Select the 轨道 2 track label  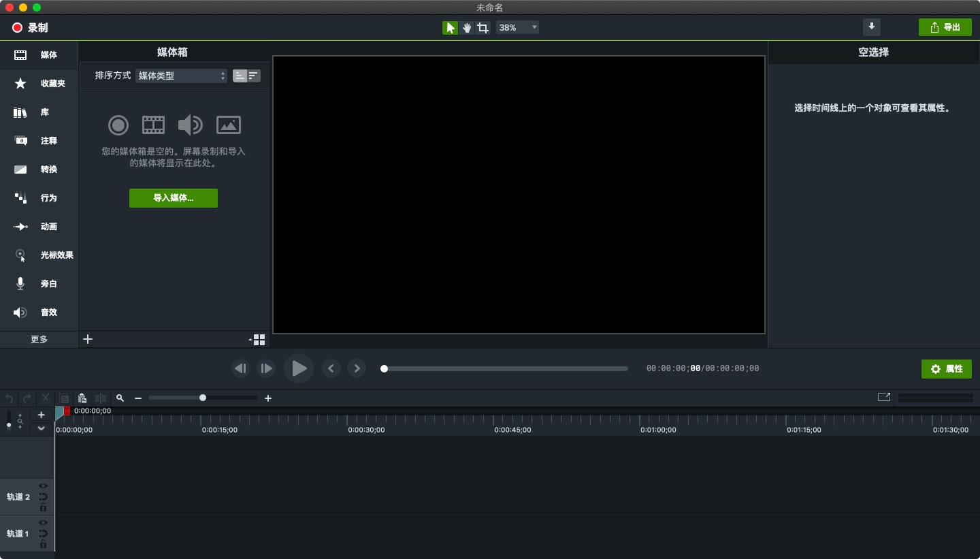click(18, 497)
